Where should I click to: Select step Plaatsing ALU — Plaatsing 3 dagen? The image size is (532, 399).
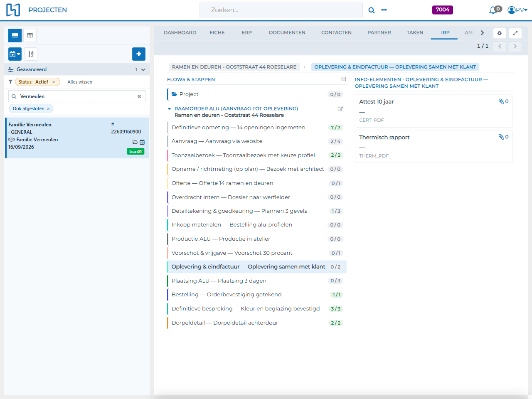point(256,281)
